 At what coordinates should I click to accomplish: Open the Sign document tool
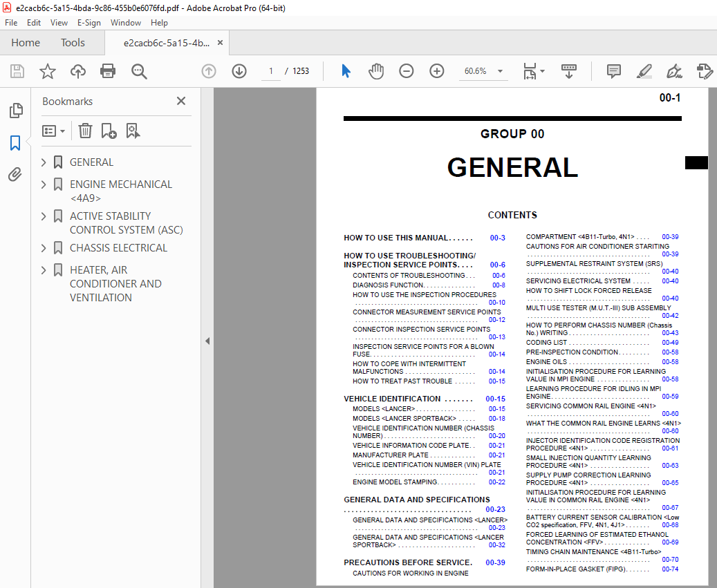tap(674, 71)
